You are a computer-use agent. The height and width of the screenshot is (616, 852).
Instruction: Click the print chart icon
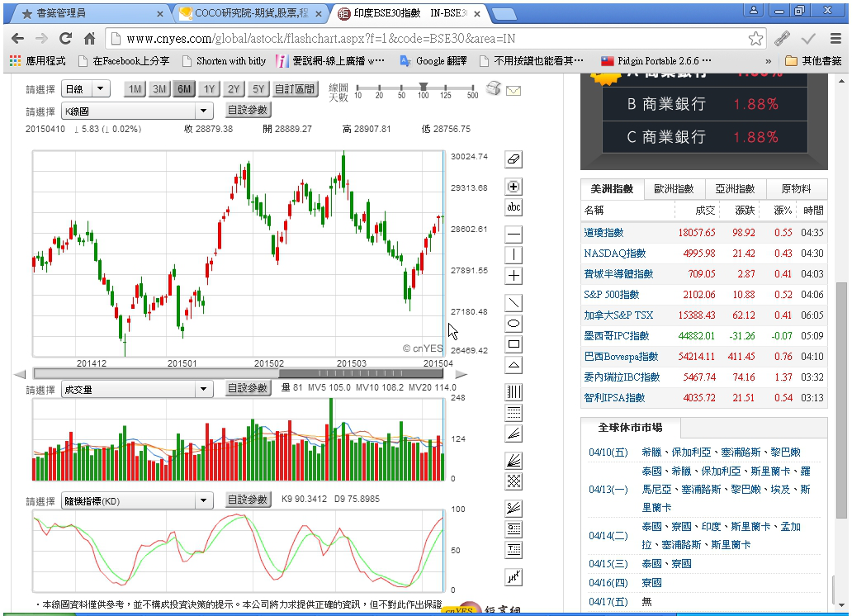[x=494, y=88]
